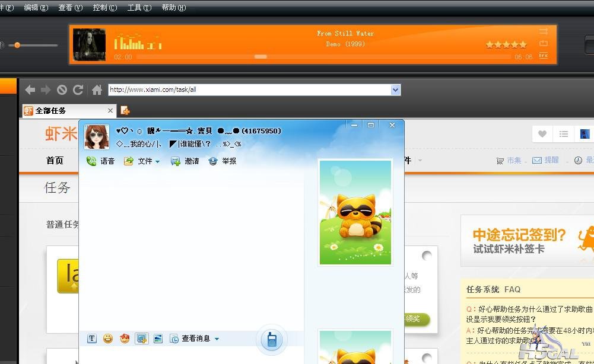Open the 工具(T) menu
This screenshot has width=594, height=364.
139,8
